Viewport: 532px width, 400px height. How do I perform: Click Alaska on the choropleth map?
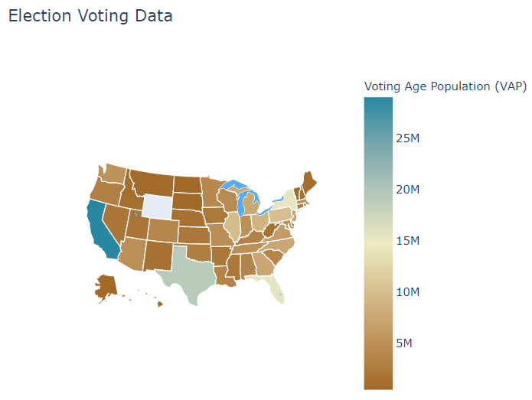tap(106, 285)
